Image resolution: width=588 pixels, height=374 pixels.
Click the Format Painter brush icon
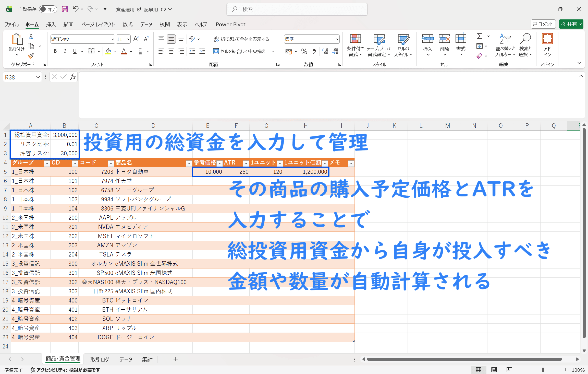(31, 56)
